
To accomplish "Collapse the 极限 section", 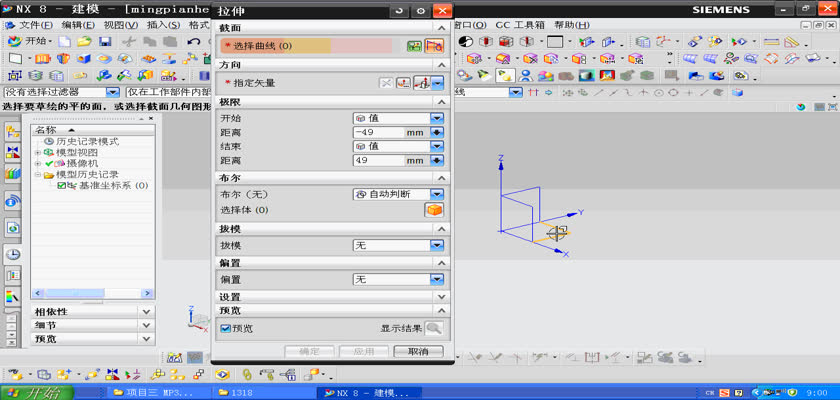I will click(441, 102).
